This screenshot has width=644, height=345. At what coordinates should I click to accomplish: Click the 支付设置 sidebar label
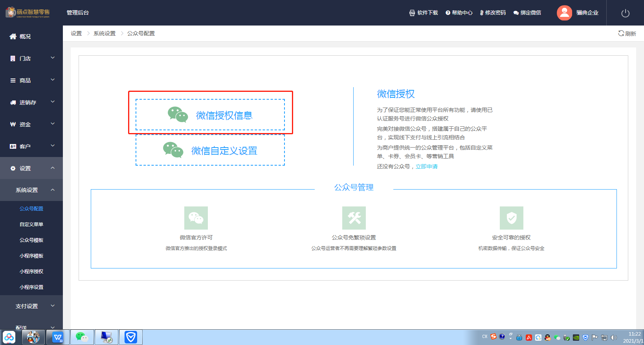(27, 306)
